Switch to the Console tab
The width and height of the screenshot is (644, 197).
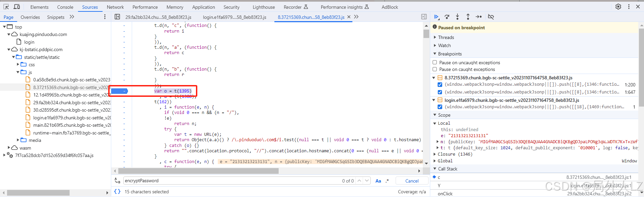(65, 7)
